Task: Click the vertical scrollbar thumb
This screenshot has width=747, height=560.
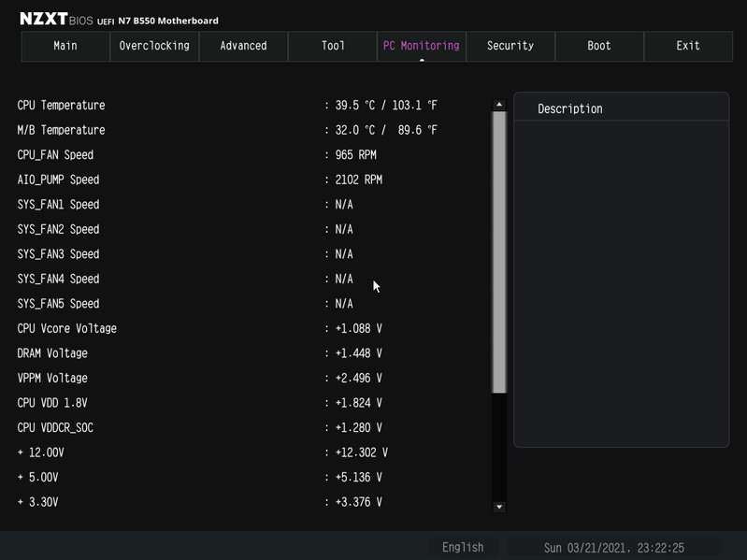Action: [499, 252]
